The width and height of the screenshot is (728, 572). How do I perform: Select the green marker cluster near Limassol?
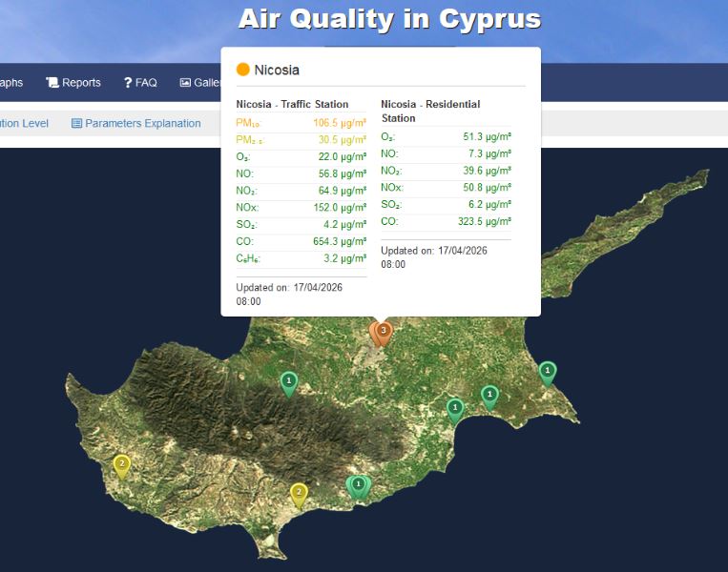click(x=358, y=485)
